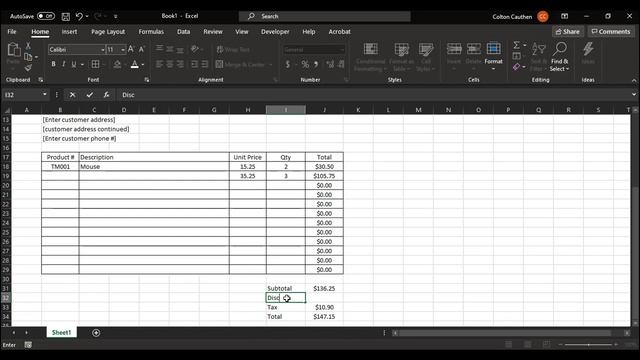Click the AutoSum sigma icon
Screen dimensions: 640x360
point(517,45)
